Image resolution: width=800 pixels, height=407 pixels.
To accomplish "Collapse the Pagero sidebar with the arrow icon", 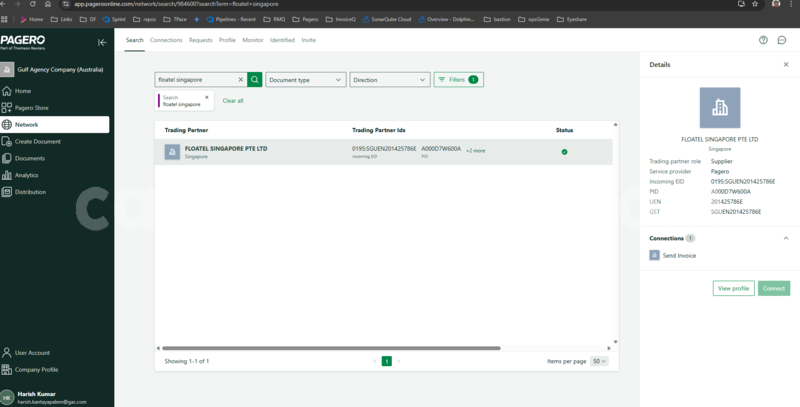I will pyautogui.click(x=102, y=42).
